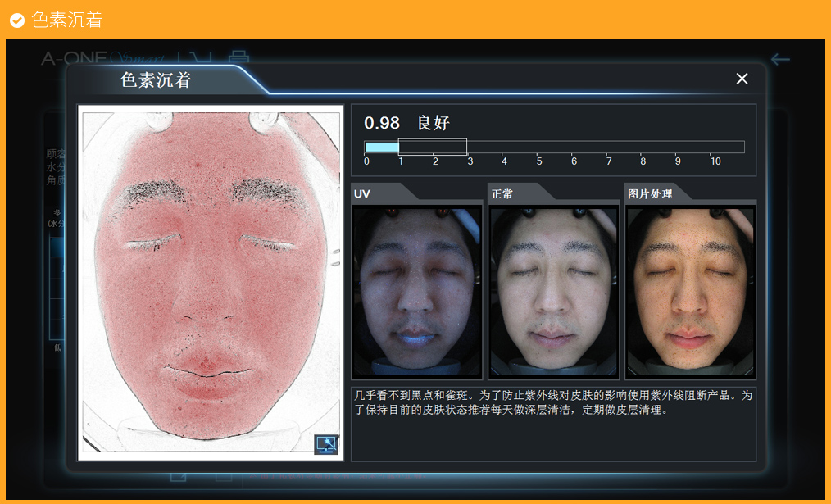Select the 图片处理 tab label

point(649,194)
